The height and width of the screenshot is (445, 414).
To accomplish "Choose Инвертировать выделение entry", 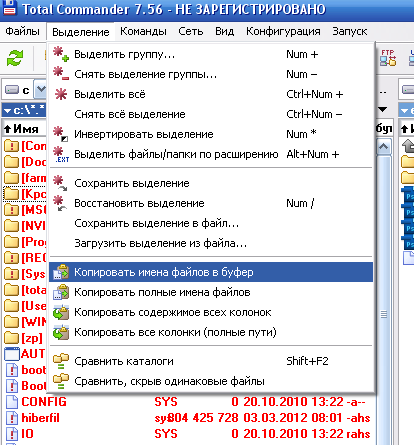I will (211, 134).
